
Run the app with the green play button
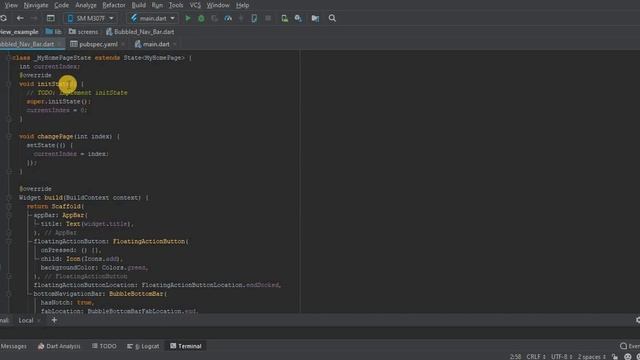(188, 18)
